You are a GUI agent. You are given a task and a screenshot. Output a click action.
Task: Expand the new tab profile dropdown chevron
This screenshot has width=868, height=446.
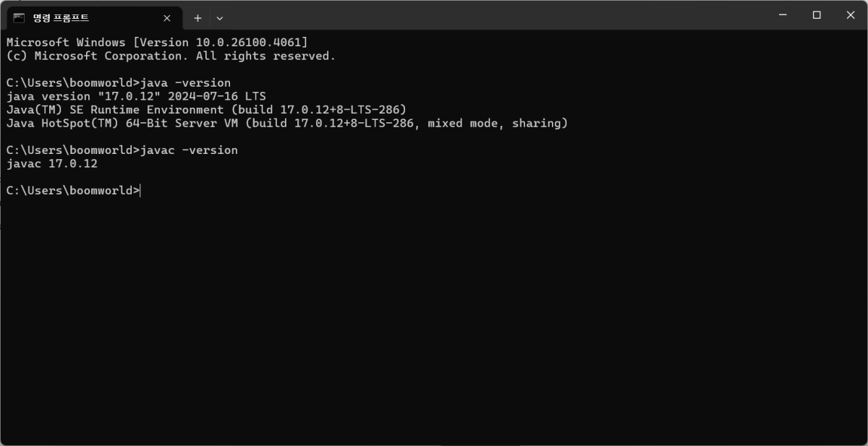[x=220, y=18]
